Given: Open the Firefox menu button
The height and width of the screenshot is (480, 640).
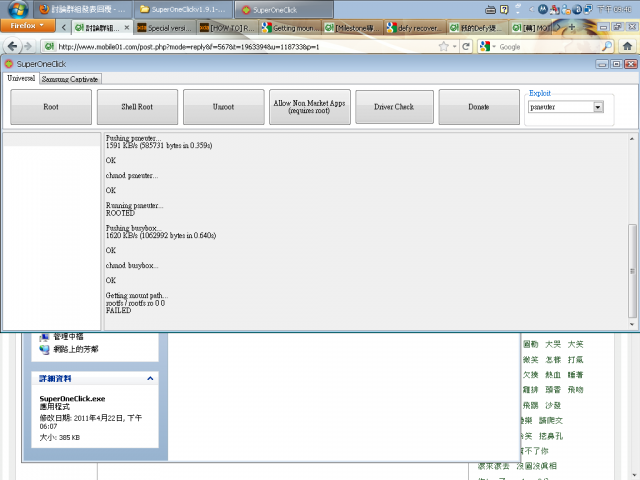Looking at the screenshot, I should 27,26.
